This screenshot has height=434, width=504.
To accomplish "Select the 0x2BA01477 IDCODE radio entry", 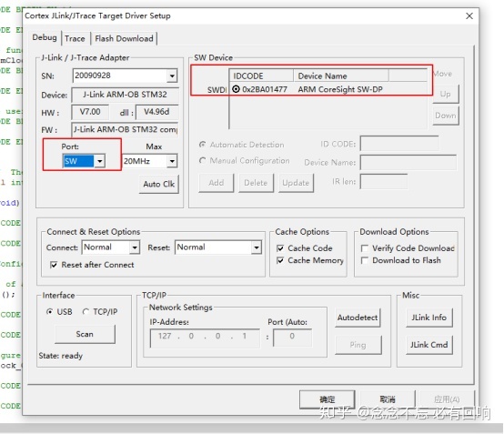I will 236,89.
